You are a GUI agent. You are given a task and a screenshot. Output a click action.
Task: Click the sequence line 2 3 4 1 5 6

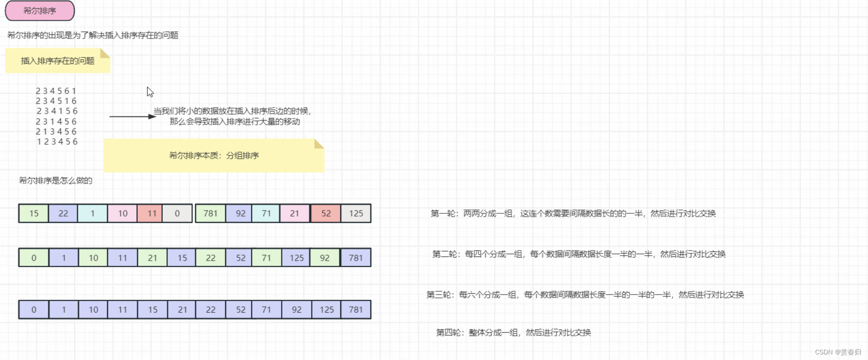pos(57,111)
